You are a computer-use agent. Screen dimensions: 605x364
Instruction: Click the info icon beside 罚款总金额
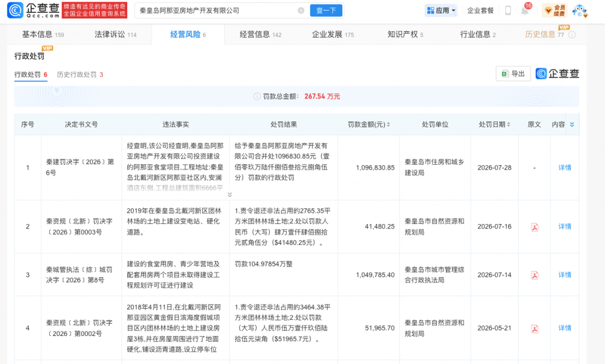[x=257, y=96]
